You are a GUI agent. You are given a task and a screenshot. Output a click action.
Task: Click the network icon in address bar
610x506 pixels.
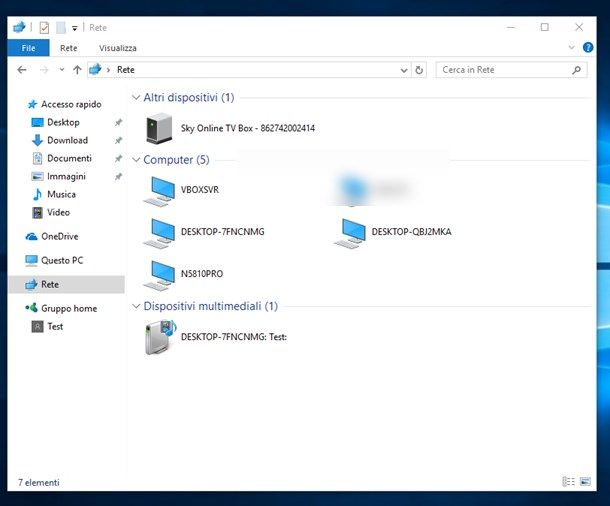point(95,70)
